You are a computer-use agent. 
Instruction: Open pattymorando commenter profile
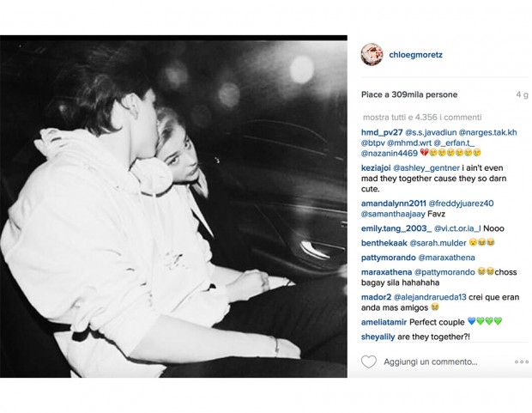pyautogui.click(x=388, y=258)
